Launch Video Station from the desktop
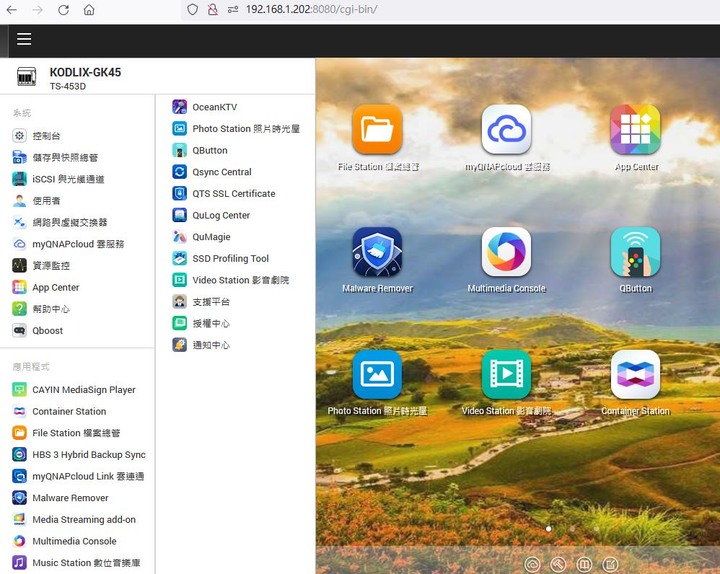Screen dimensions: 720x574 point(506,374)
